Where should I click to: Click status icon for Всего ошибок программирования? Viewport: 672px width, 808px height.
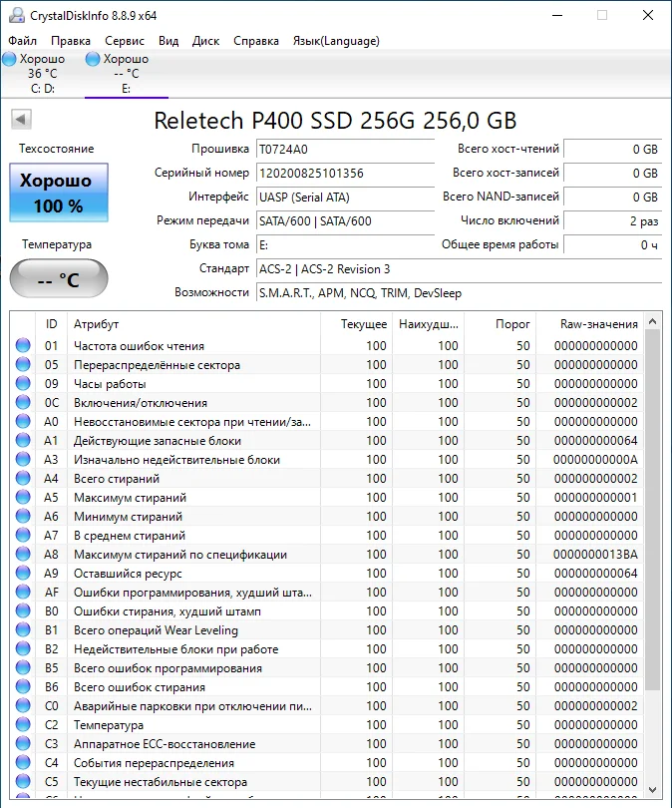tap(23, 667)
